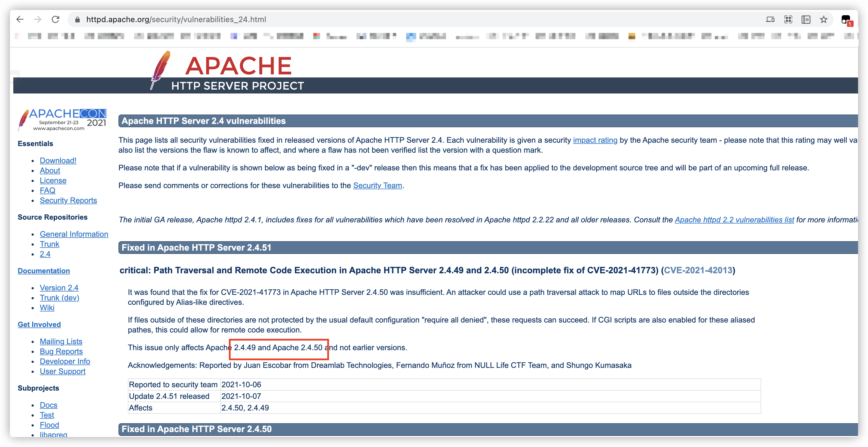Click the browser back arrow
Viewport: 868px width, 447px height.
click(20, 19)
